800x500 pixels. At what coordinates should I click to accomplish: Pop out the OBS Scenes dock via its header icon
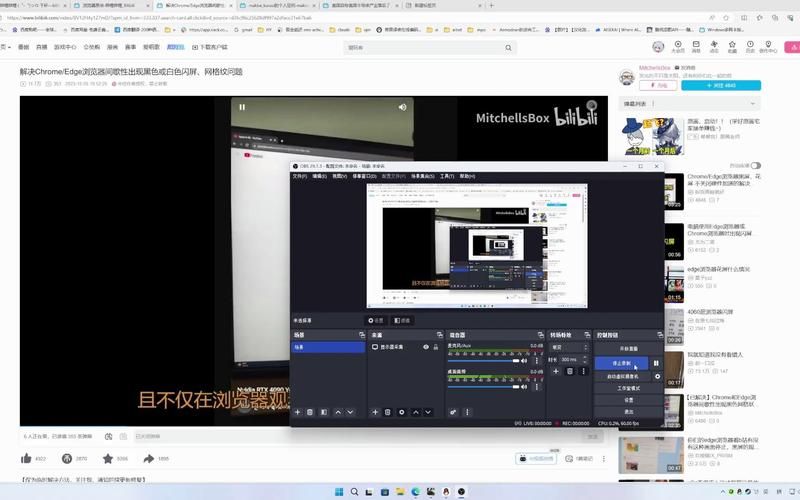click(x=362, y=335)
